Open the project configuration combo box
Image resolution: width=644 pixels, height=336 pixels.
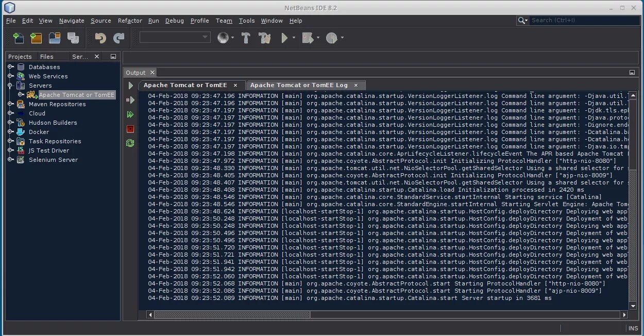(x=175, y=37)
